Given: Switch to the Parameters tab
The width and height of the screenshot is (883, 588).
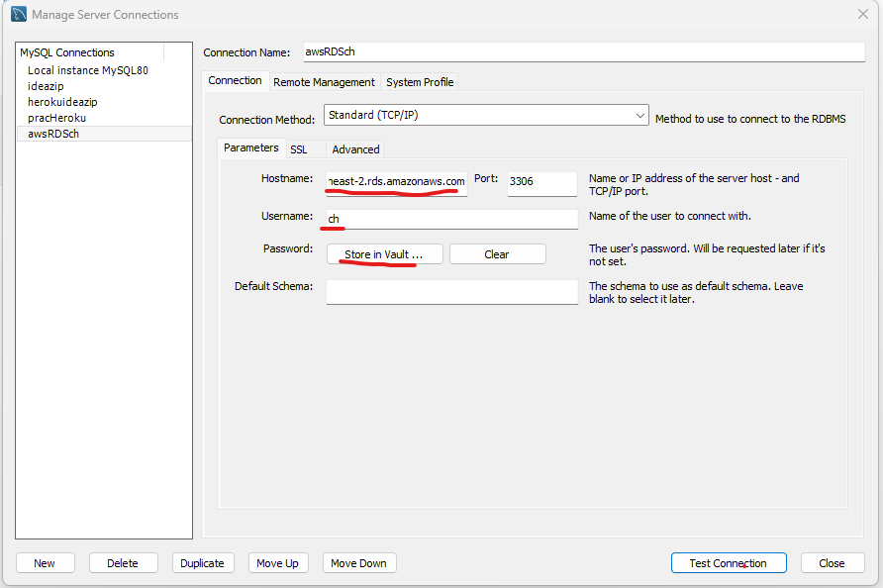Looking at the screenshot, I should (251, 147).
